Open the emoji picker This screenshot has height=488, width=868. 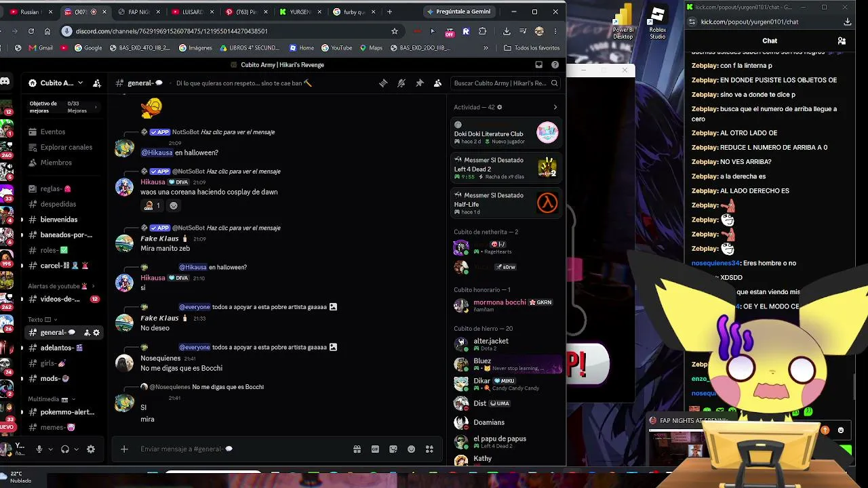pyautogui.click(x=411, y=449)
